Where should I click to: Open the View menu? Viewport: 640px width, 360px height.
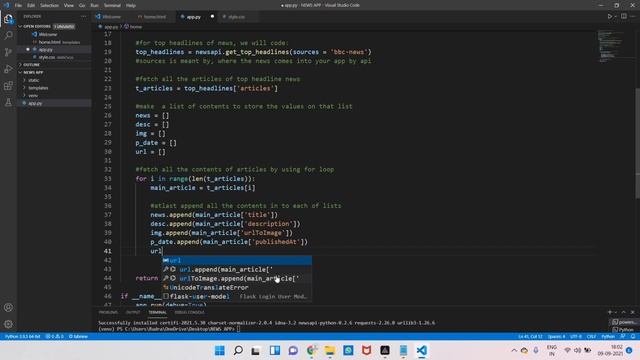pos(69,5)
